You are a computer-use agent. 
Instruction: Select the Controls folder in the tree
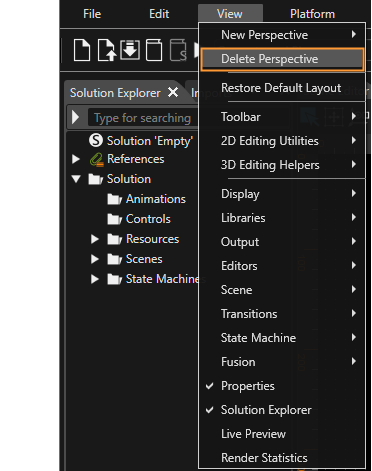139,219
